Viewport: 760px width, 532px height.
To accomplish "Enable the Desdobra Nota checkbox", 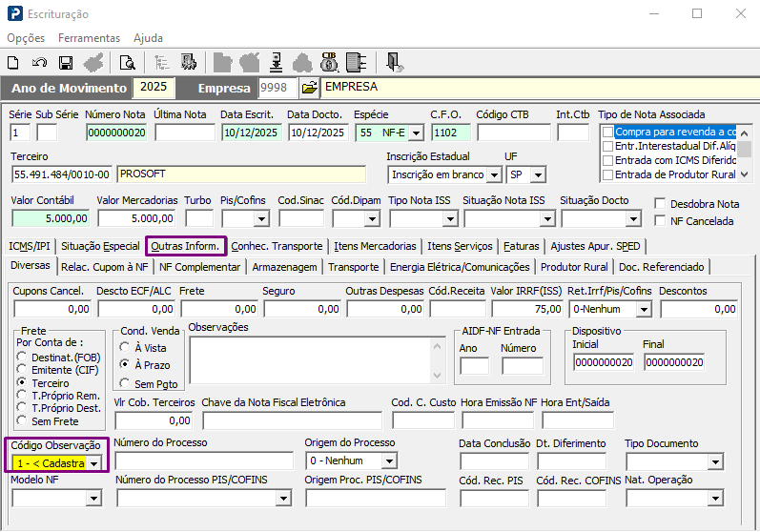I will click(x=661, y=204).
